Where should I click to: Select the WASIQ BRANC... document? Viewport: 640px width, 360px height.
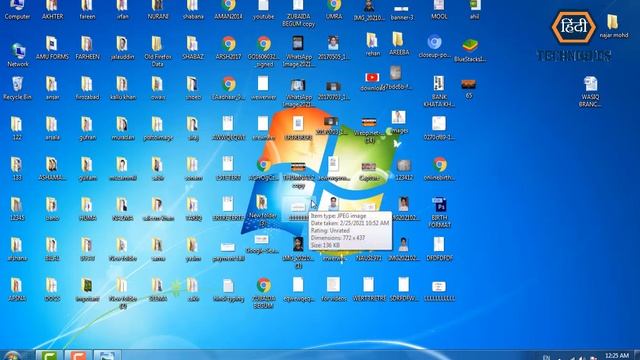590,91
